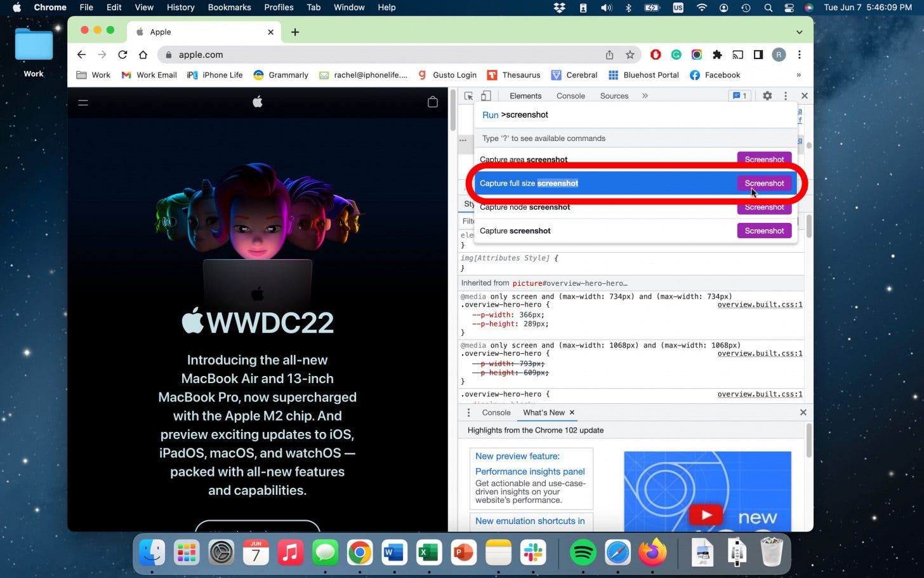Click the share page icon in the address bar
This screenshot has width=924, height=578.
coord(609,55)
